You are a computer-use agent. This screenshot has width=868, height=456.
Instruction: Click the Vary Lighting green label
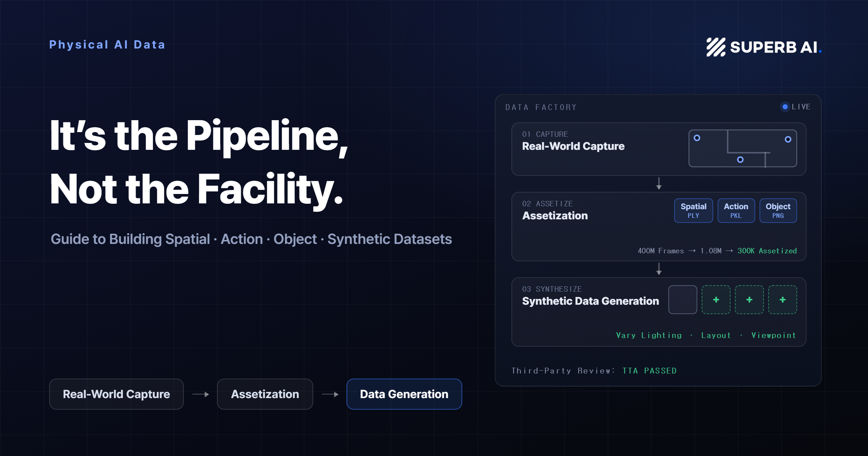click(649, 335)
